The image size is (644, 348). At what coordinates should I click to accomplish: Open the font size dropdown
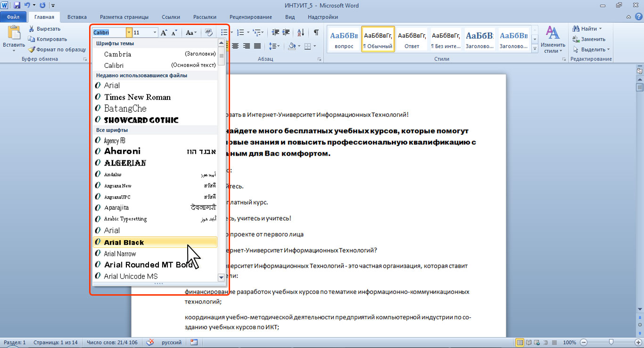[155, 33]
